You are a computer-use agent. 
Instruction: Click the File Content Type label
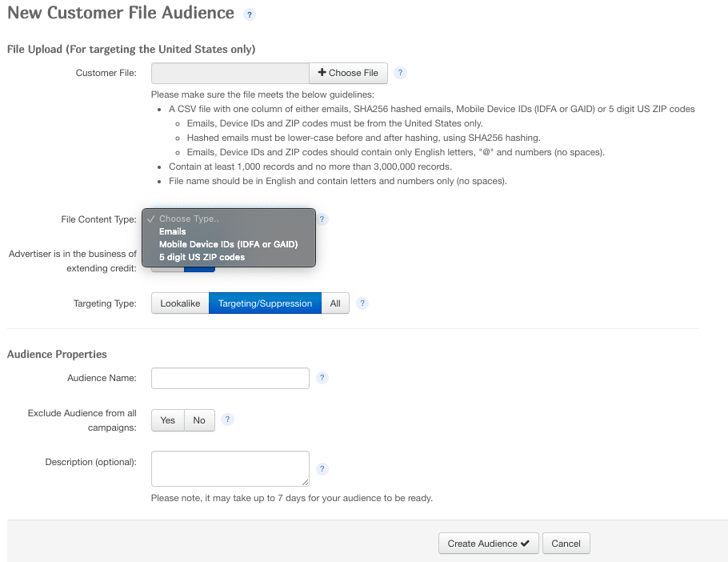point(99,219)
